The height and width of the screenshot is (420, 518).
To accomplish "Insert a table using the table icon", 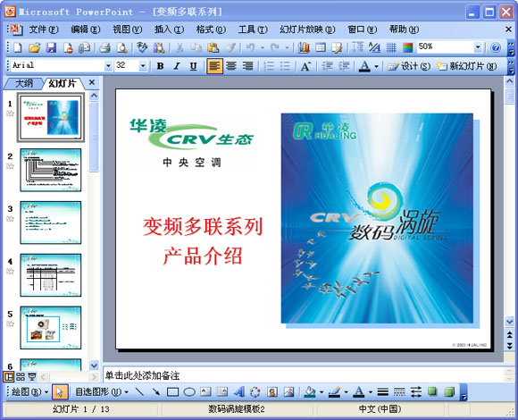I will [321, 47].
